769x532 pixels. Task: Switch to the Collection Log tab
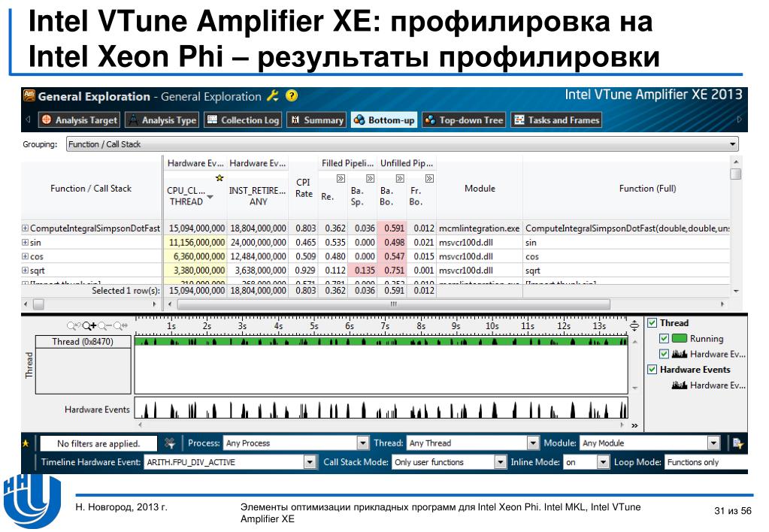point(244,120)
